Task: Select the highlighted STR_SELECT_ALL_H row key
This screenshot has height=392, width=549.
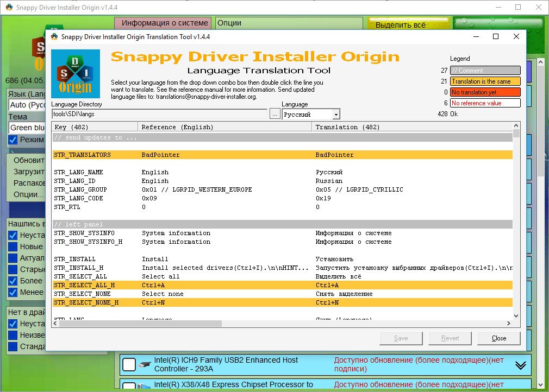Action: [x=84, y=286]
